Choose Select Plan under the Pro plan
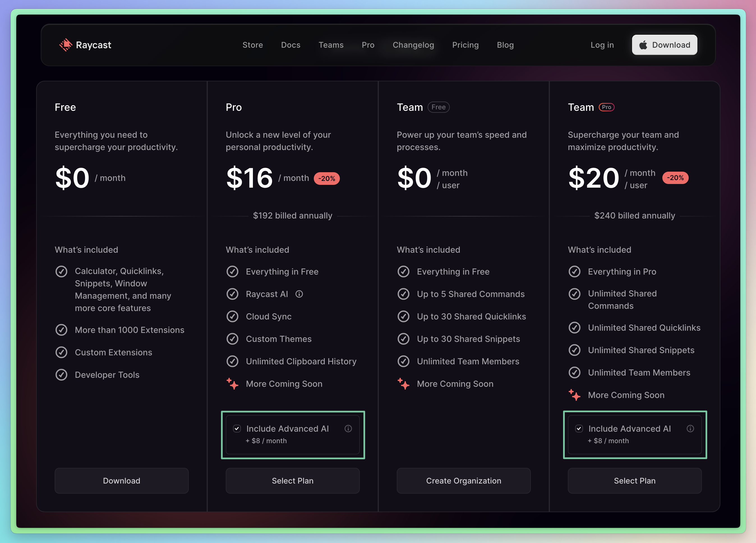The width and height of the screenshot is (756, 543). [293, 481]
